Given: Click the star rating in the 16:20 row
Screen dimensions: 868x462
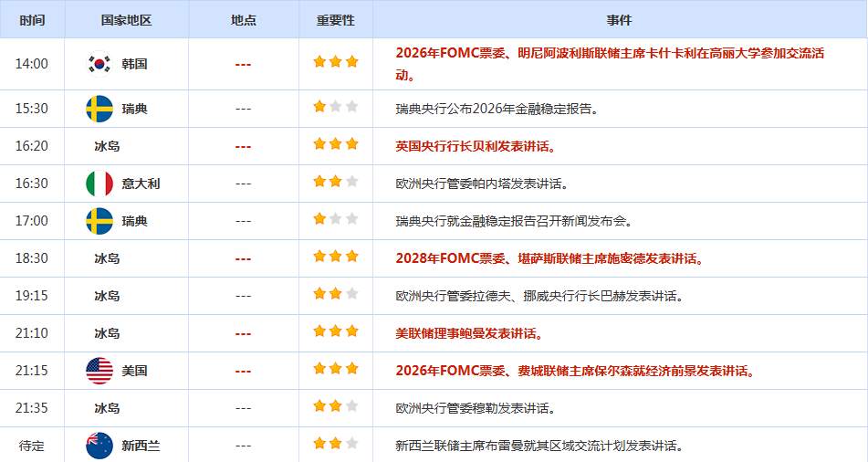Looking at the screenshot, I should 336,144.
